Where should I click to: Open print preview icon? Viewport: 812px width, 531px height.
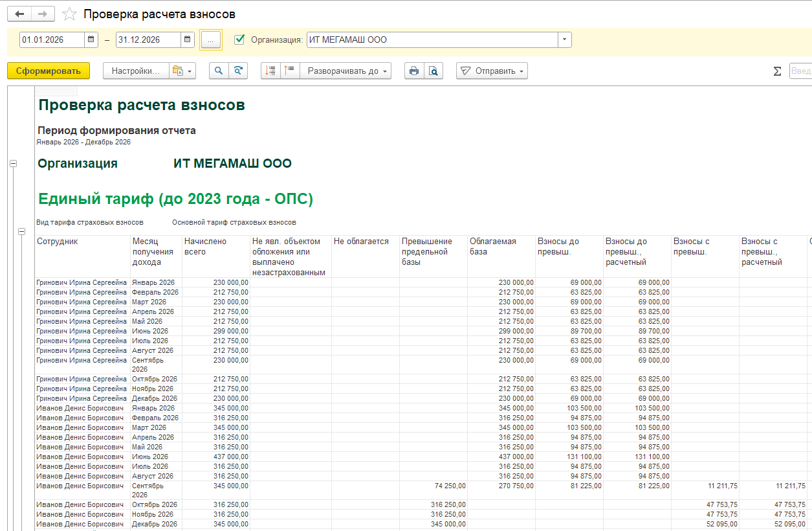point(433,71)
